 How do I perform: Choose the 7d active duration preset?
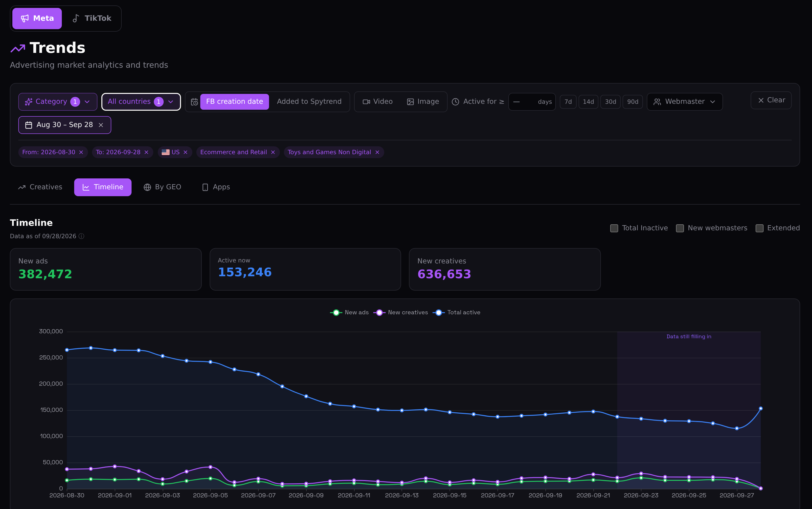(x=568, y=102)
